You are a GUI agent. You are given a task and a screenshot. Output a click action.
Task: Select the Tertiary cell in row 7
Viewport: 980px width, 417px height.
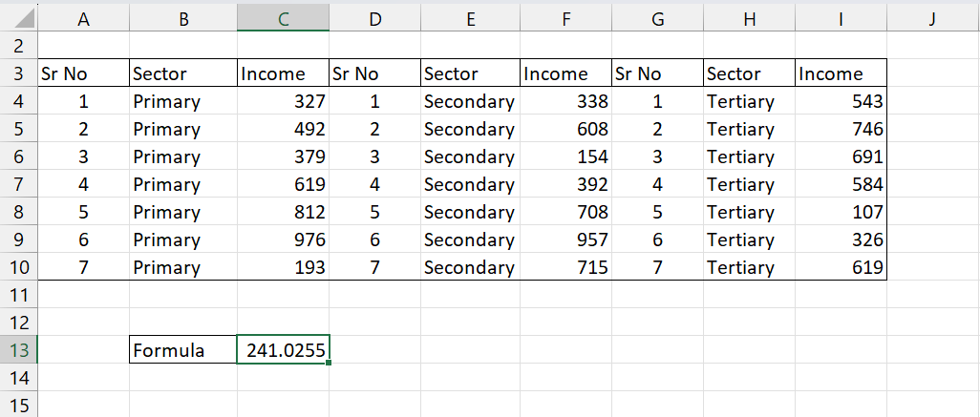click(x=749, y=184)
